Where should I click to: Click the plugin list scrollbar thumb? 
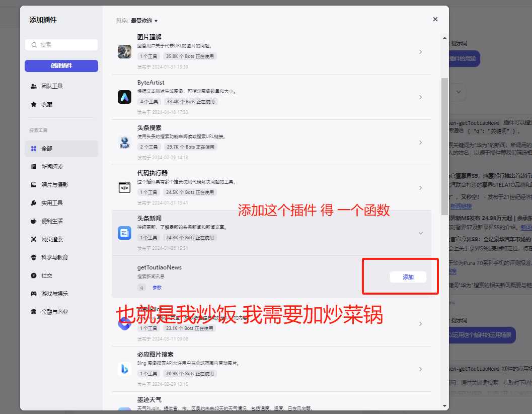pos(444,147)
